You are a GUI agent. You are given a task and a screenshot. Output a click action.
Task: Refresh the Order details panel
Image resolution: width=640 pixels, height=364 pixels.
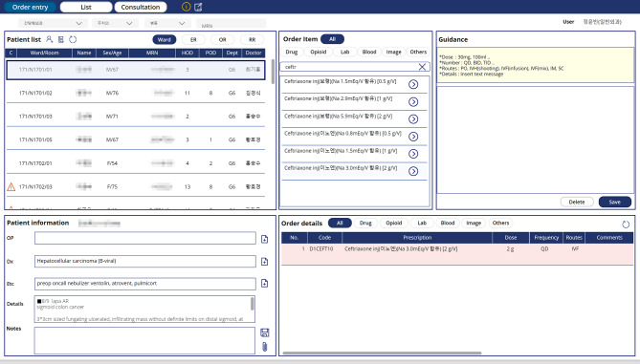point(626,225)
